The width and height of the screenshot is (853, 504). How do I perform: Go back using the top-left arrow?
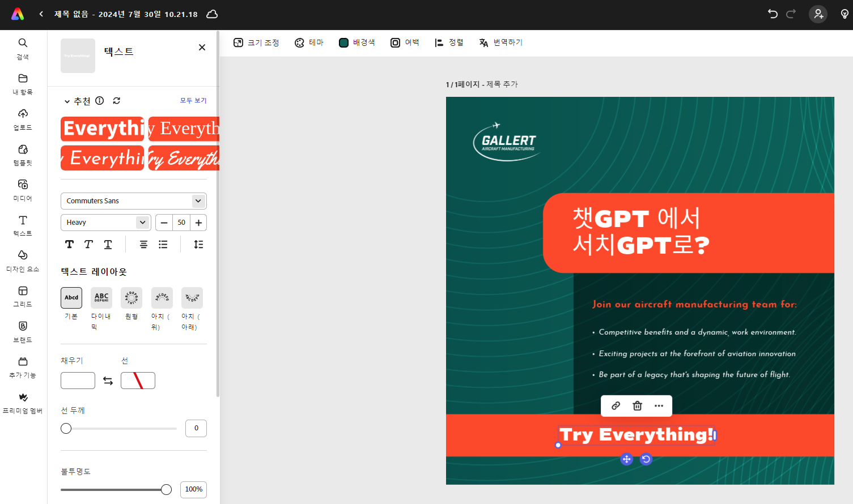(41, 14)
